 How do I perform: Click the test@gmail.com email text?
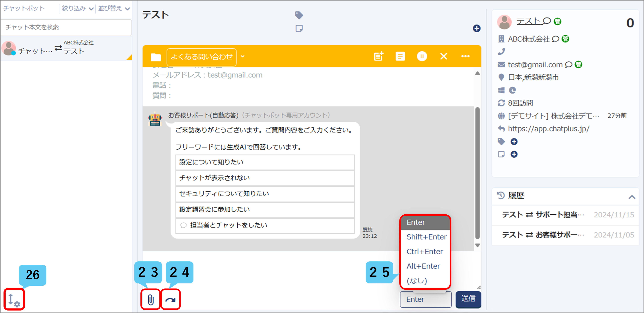coord(535,65)
